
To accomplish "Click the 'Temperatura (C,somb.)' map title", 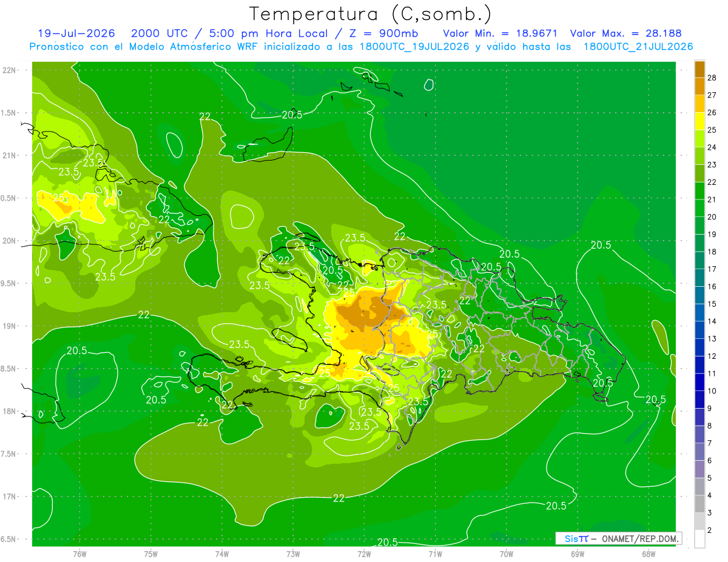I will click(370, 14).
